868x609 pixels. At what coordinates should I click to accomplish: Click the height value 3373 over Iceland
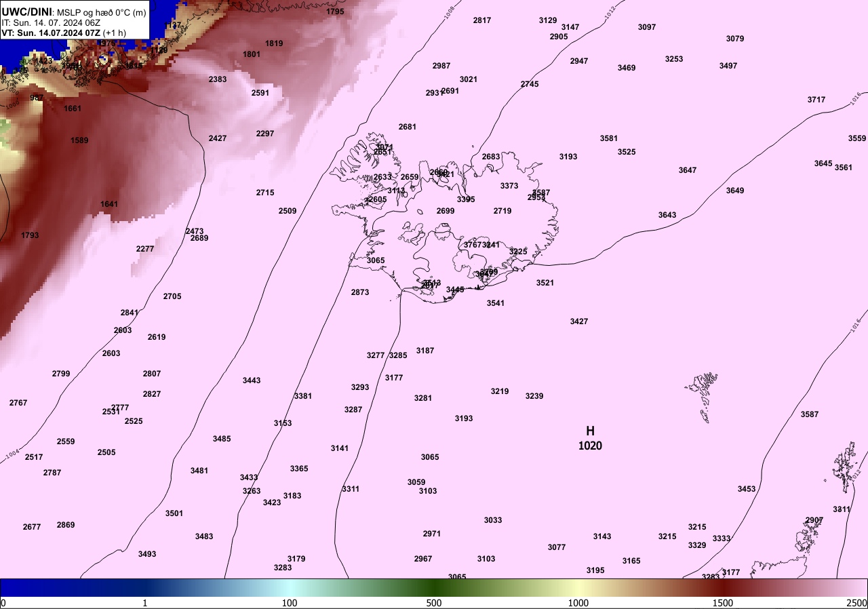[x=509, y=186]
